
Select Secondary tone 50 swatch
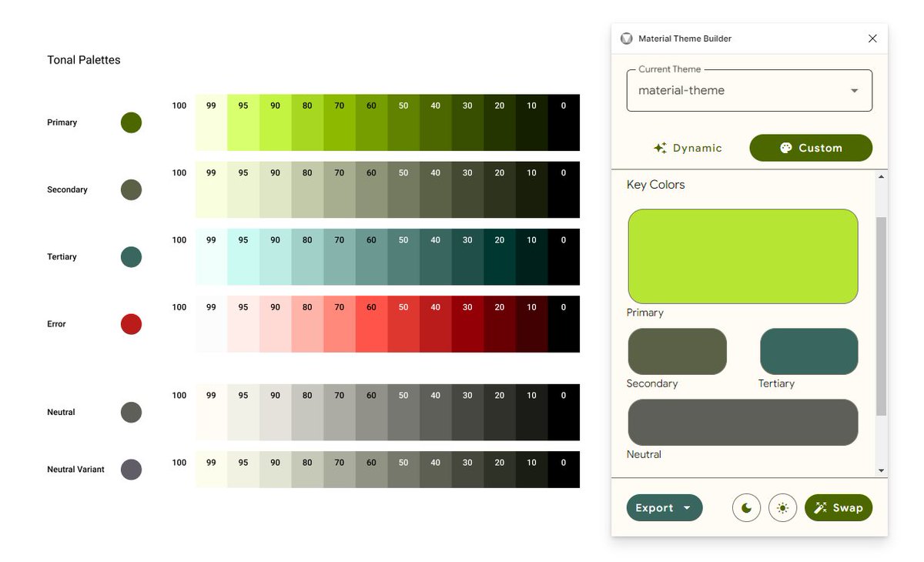[x=403, y=189]
